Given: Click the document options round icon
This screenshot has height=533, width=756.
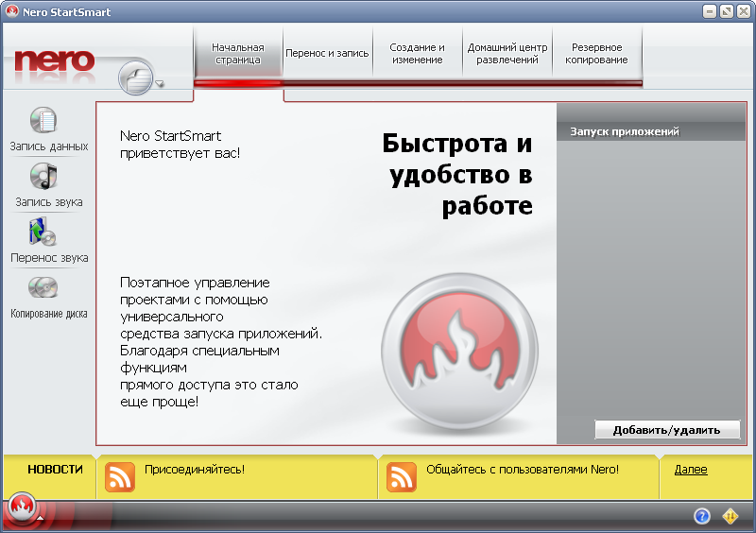Looking at the screenshot, I should [x=136, y=77].
